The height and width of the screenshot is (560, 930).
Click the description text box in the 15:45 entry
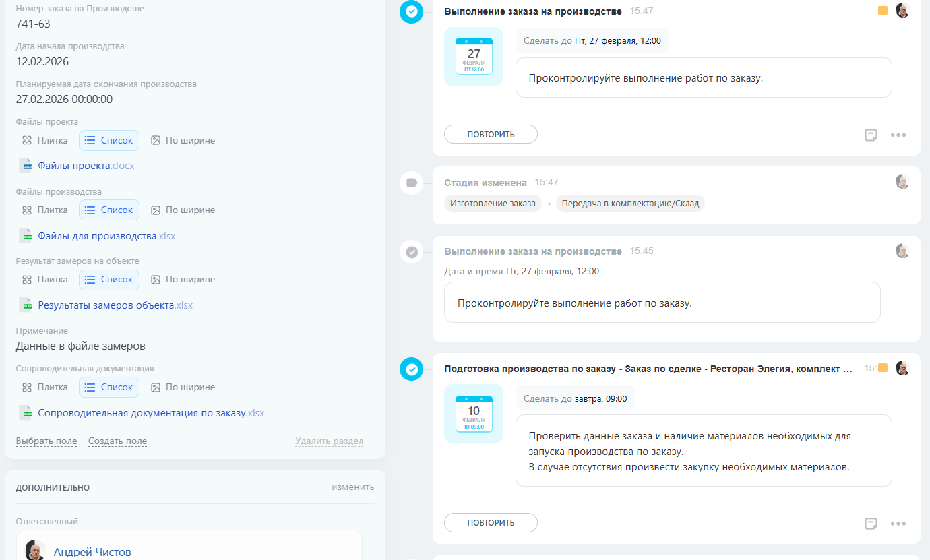point(662,303)
